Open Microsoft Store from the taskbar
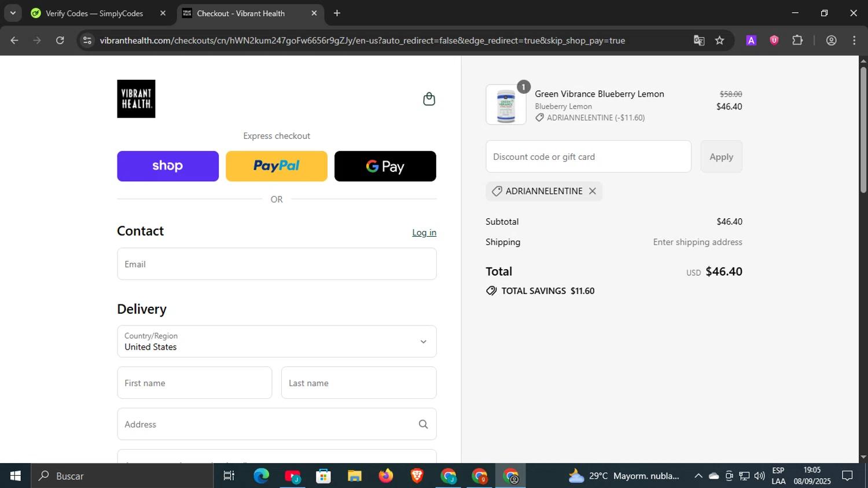 coord(323,476)
